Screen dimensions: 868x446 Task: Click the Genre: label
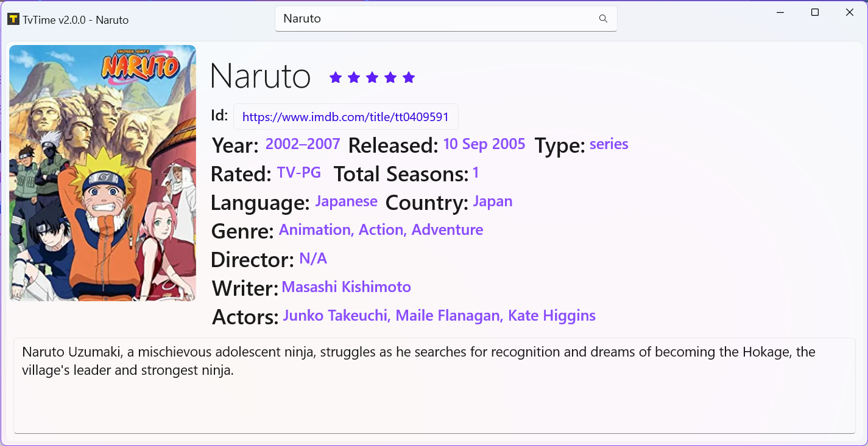click(242, 232)
